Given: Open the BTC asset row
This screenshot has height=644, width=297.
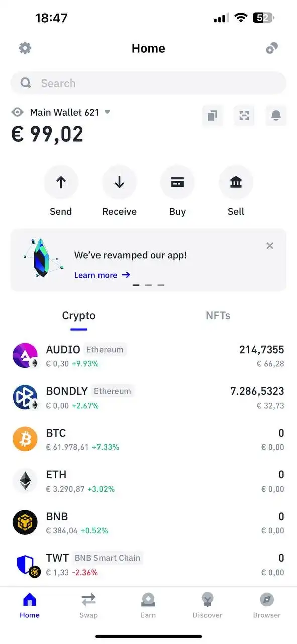Looking at the screenshot, I should point(148,439).
